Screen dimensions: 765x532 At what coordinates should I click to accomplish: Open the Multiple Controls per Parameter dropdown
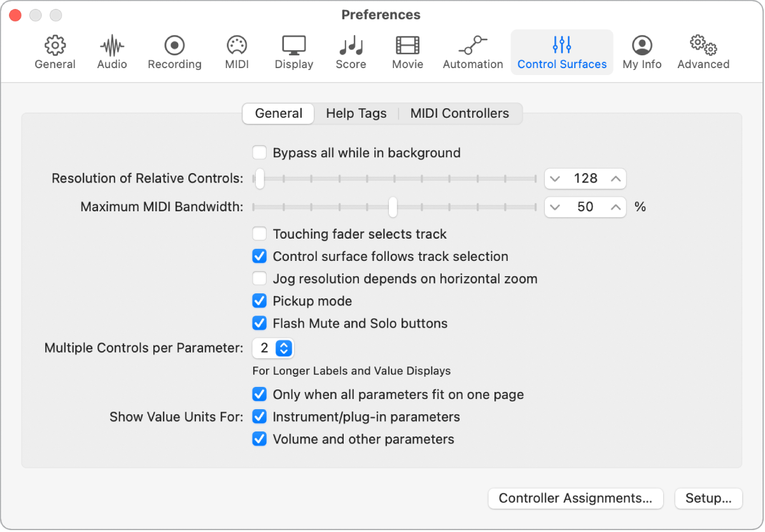[x=273, y=348]
